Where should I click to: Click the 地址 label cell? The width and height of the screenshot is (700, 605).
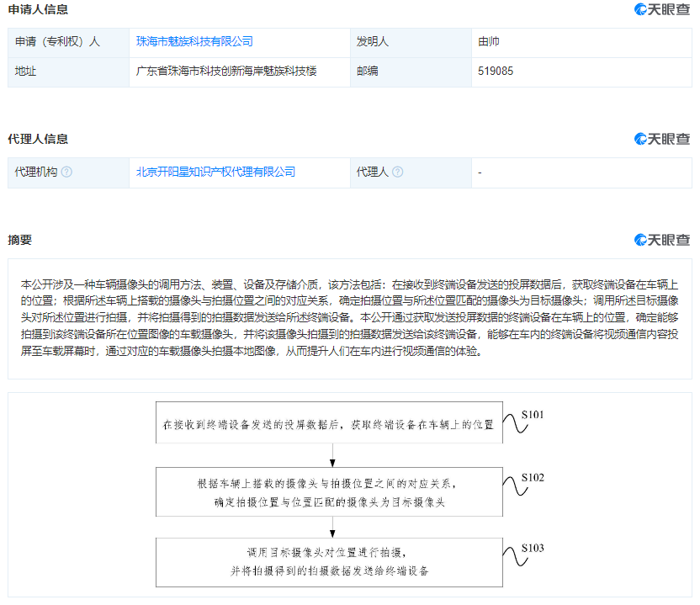(69, 72)
